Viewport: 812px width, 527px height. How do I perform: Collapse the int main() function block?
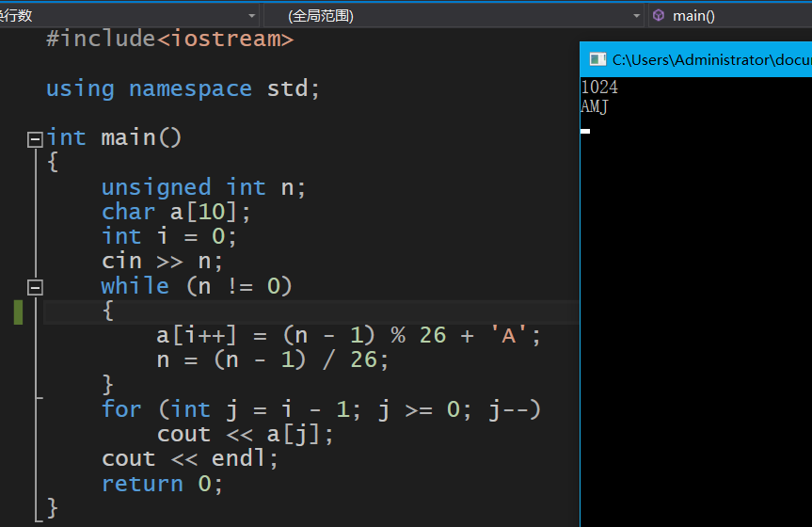(x=35, y=139)
